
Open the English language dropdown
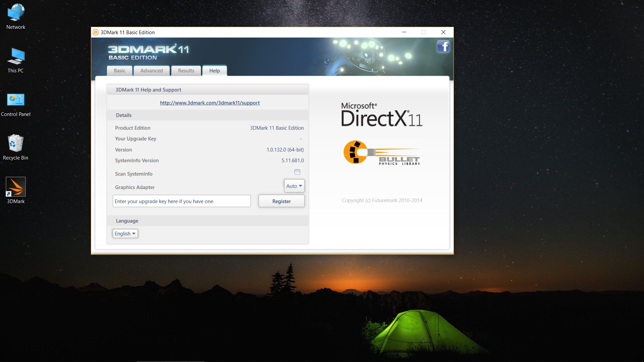(x=125, y=234)
